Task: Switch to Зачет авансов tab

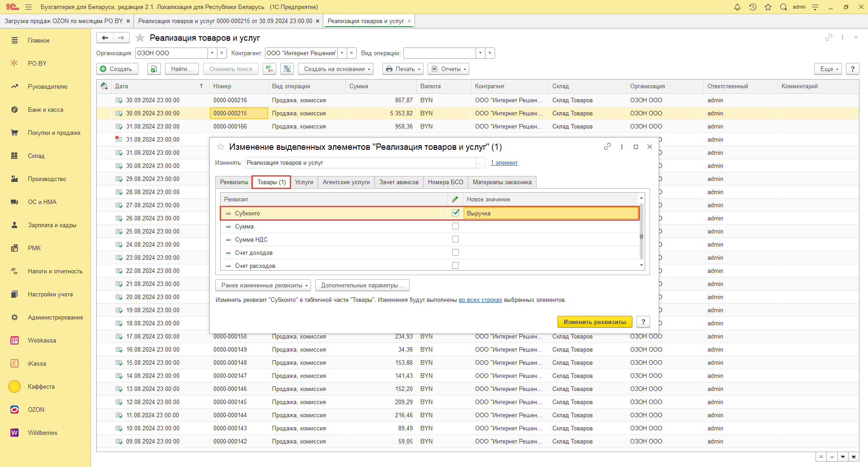Action: click(x=399, y=182)
